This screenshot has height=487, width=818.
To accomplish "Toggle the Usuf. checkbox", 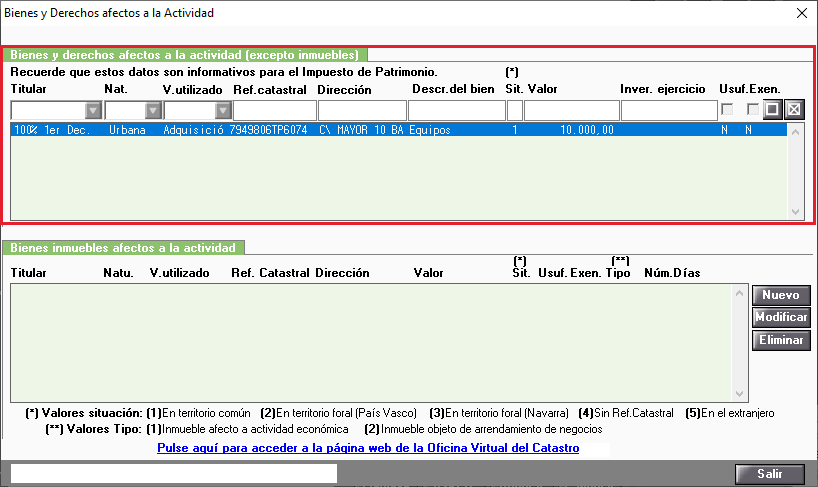I will tap(727, 109).
